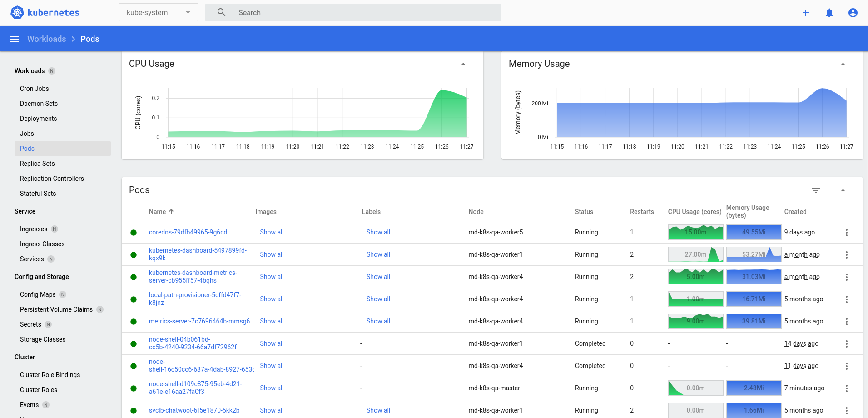Open the user account icon
This screenshot has height=418, width=868.
coord(853,13)
